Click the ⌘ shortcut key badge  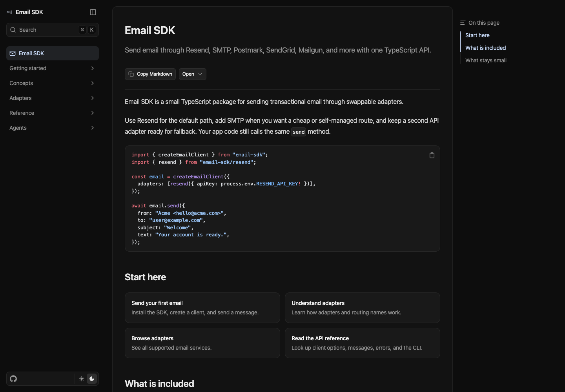tap(82, 30)
